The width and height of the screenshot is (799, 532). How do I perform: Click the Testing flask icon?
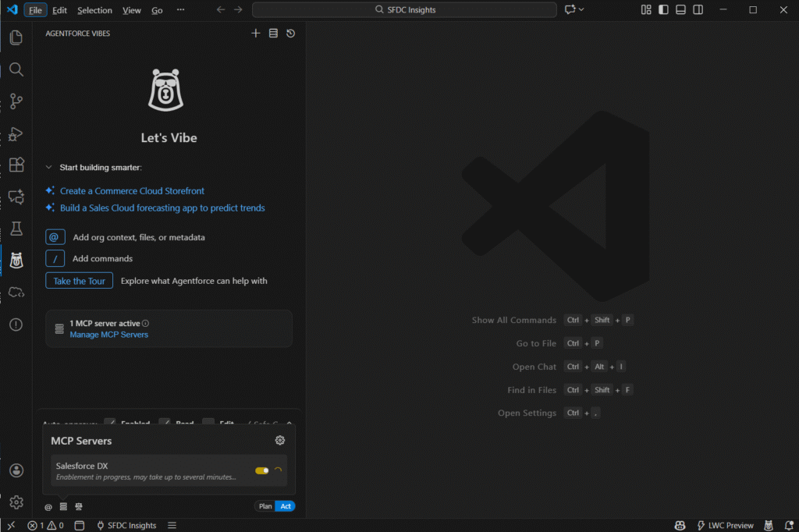16,229
